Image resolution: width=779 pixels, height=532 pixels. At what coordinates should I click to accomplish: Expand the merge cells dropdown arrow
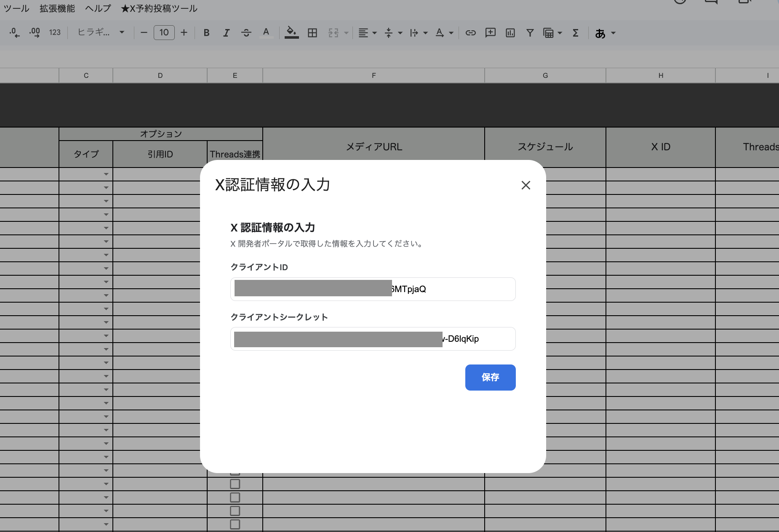346,33
